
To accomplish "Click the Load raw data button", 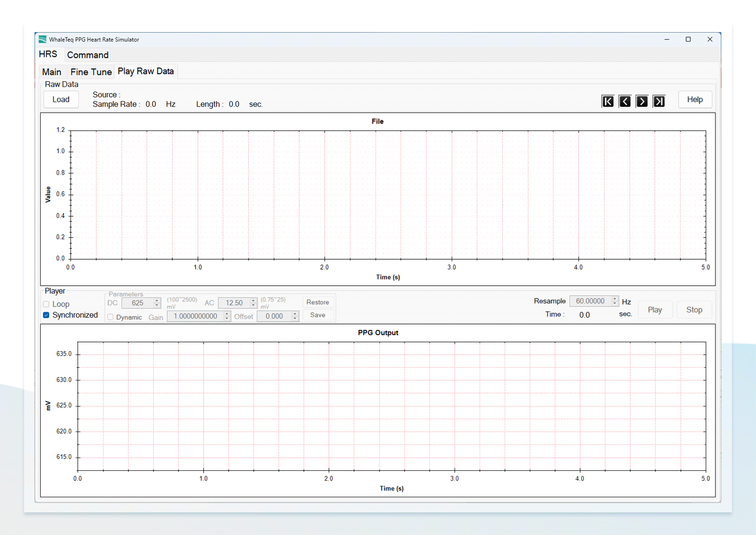I will (x=61, y=99).
